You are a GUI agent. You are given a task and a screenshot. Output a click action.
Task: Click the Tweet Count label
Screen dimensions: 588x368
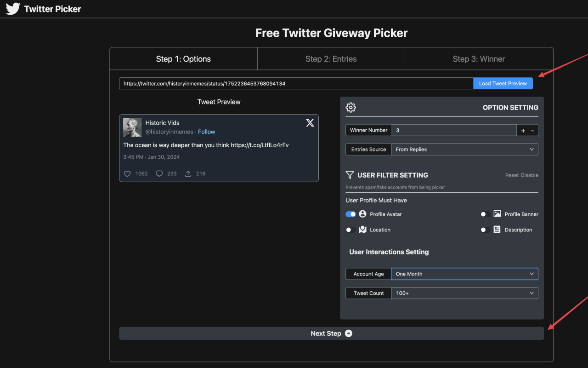pyautogui.click(x=368, y=293)
